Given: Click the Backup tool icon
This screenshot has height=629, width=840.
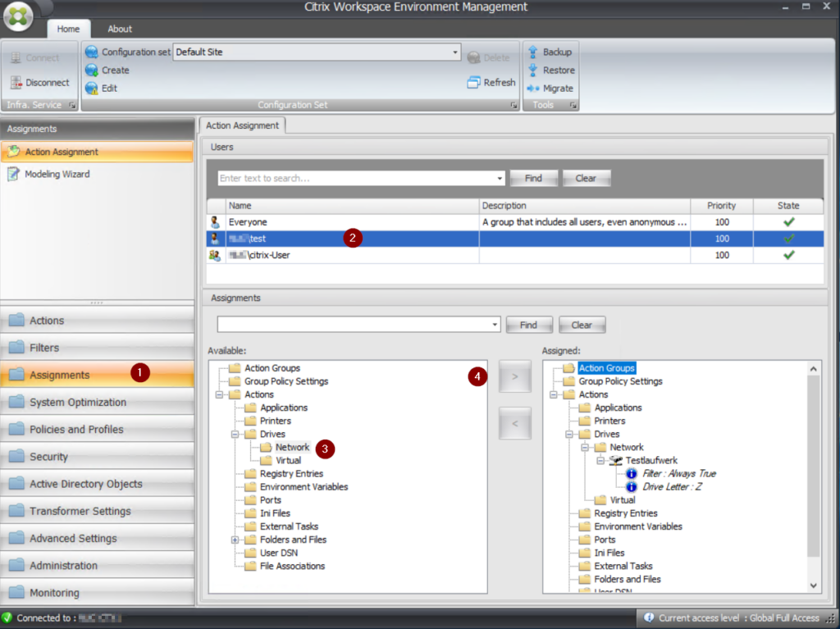Looking at the screenshot, I should pos(533,52).
